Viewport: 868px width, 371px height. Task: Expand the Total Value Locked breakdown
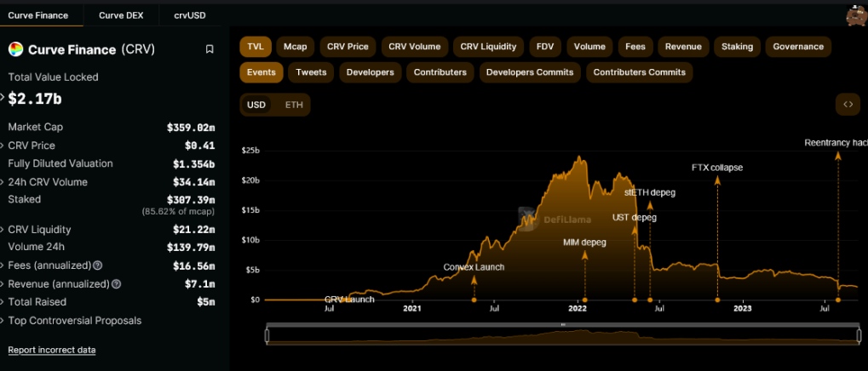coord(3,99)
